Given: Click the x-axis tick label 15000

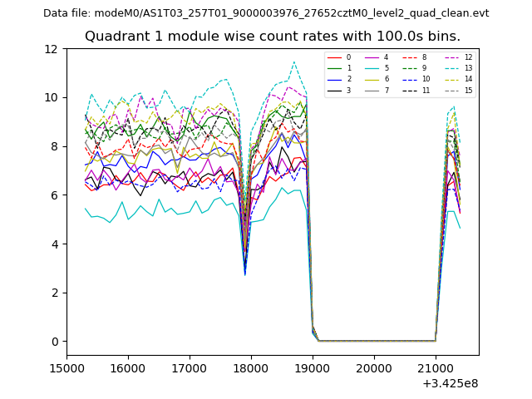Looking at the screenshot, I should (x=66, y=368).
